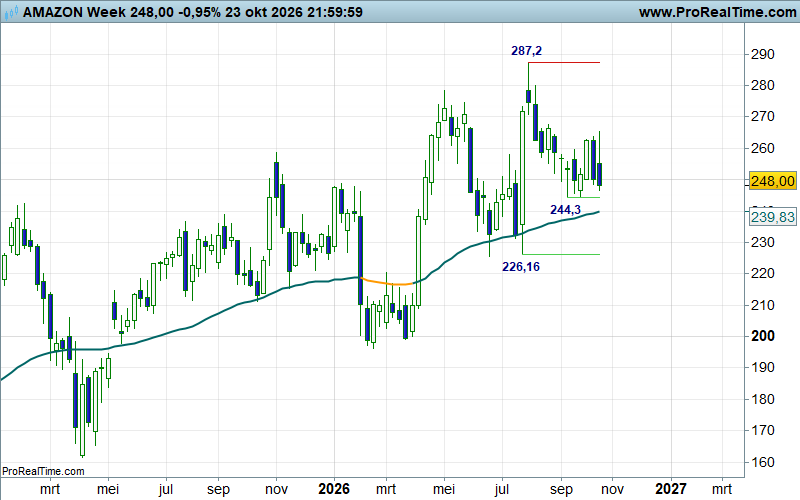Viewport: 800px width, 500px height.
Task: Click the first nov label on time axis
Action: pos(276,490)
